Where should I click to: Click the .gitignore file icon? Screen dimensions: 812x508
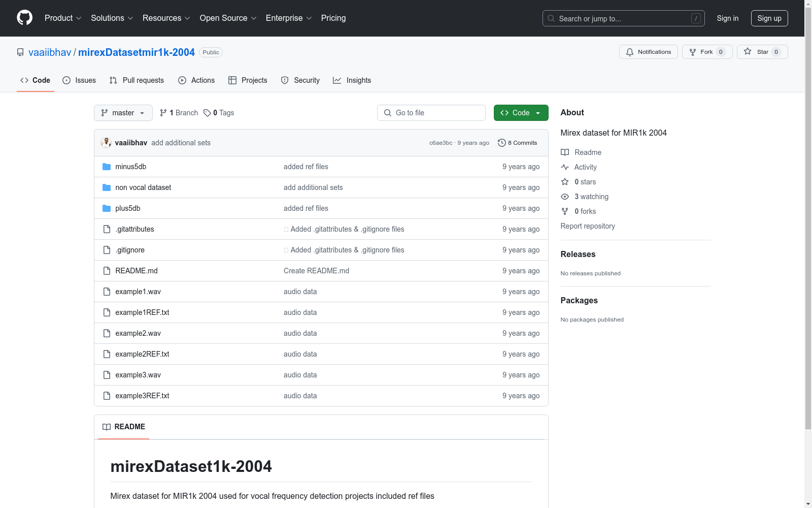coord(107,250)
